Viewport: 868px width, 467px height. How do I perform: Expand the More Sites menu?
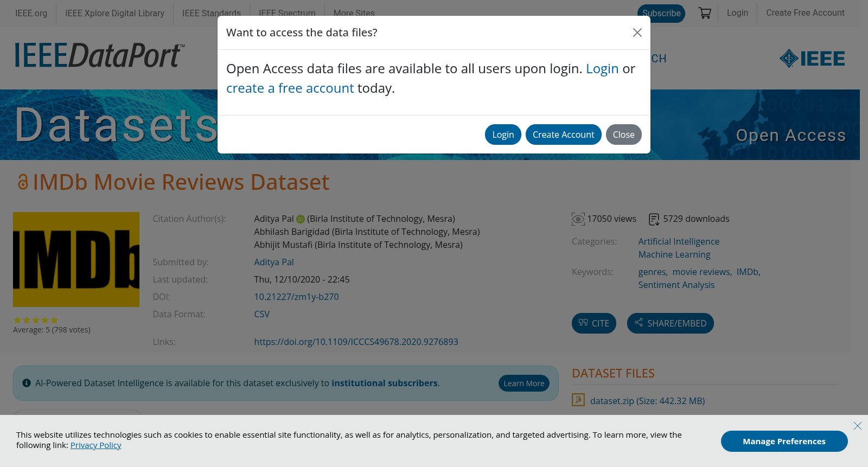coord(354,13)
